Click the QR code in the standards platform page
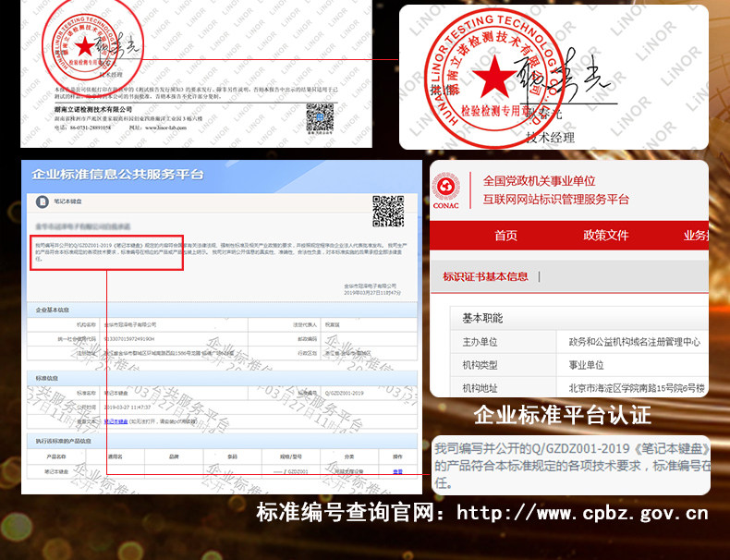Screen dimensions: 730x560 388,212
